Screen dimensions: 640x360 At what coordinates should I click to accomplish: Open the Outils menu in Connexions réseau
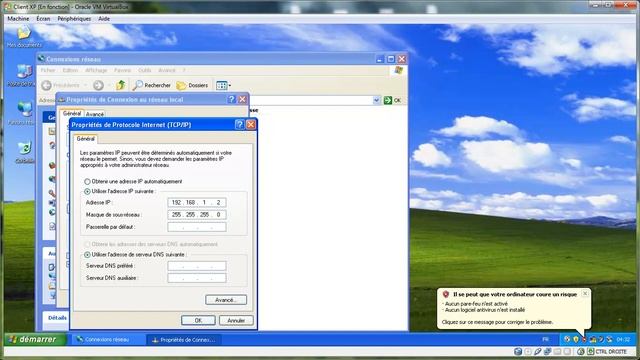(x=144, y=70)
